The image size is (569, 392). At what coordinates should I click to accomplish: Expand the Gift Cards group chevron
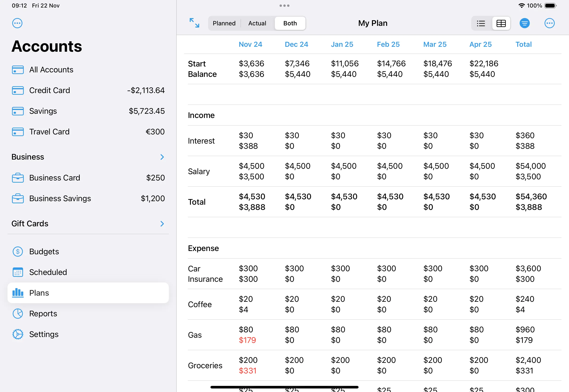pos(162,224)
